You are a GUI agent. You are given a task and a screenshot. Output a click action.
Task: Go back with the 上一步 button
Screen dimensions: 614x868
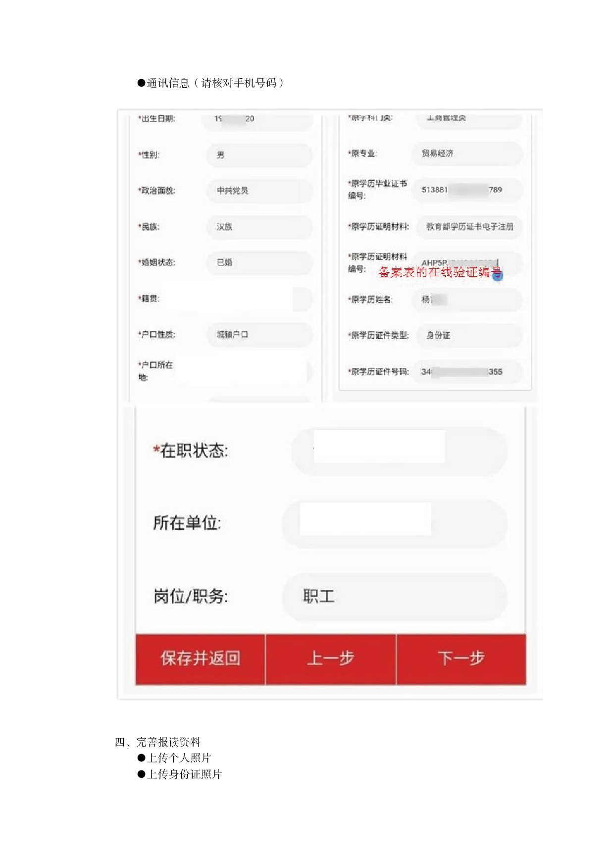click(x=331, y=659)
